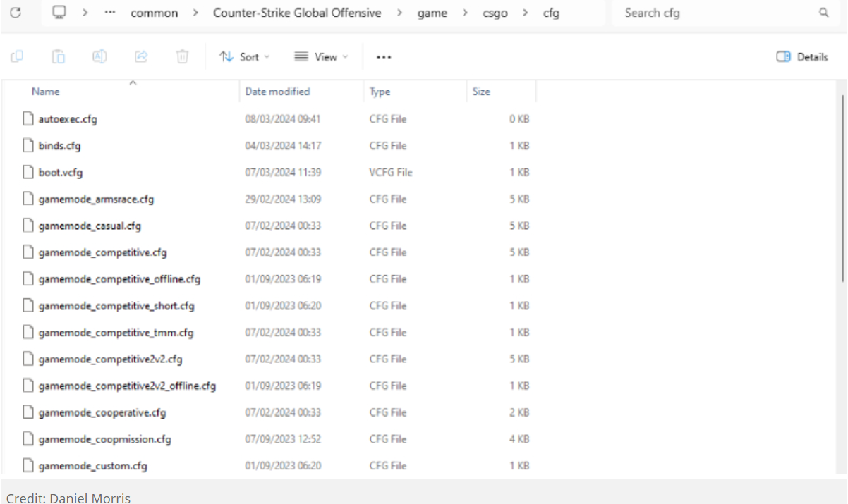
Task: Select gamemode_competitive_tmm.cfg file name
Action: (116, 333)
